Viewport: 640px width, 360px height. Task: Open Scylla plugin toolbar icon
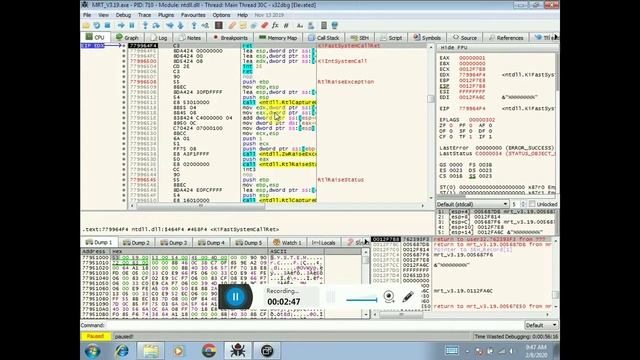point(219,26)
